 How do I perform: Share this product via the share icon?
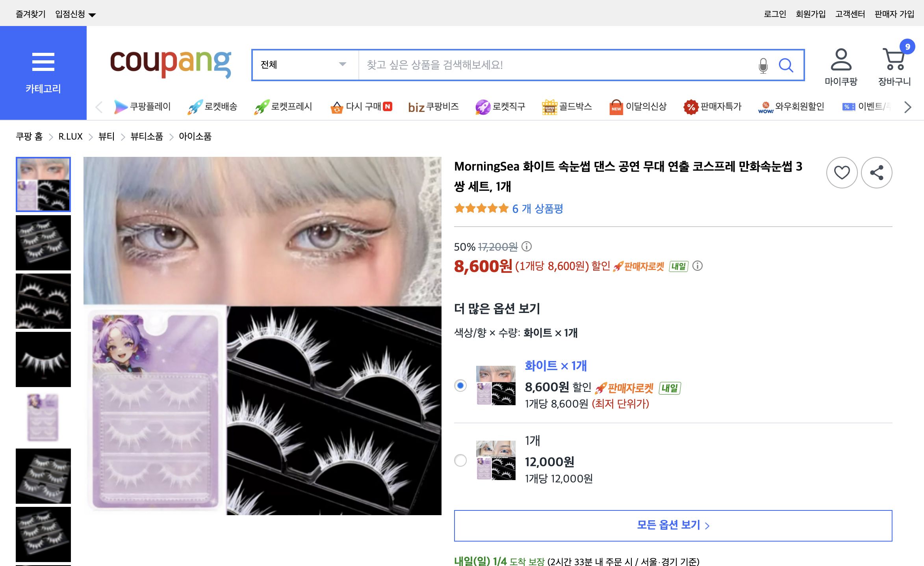[876, 172]
